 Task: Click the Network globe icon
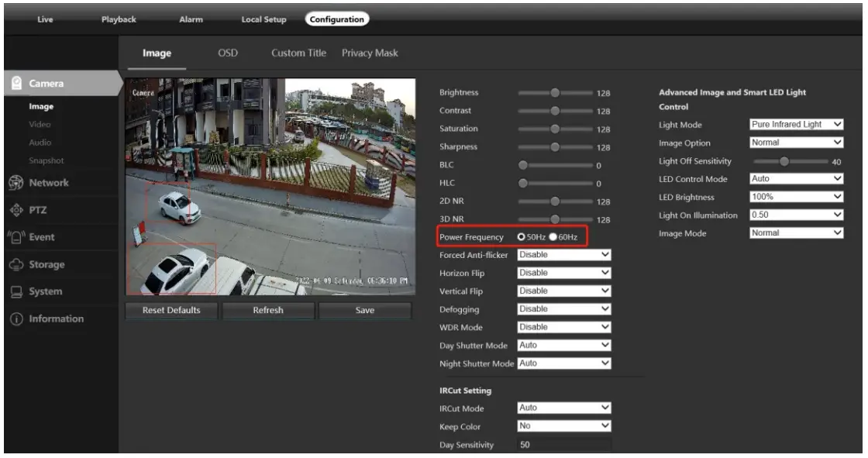(x=15, y=183)
